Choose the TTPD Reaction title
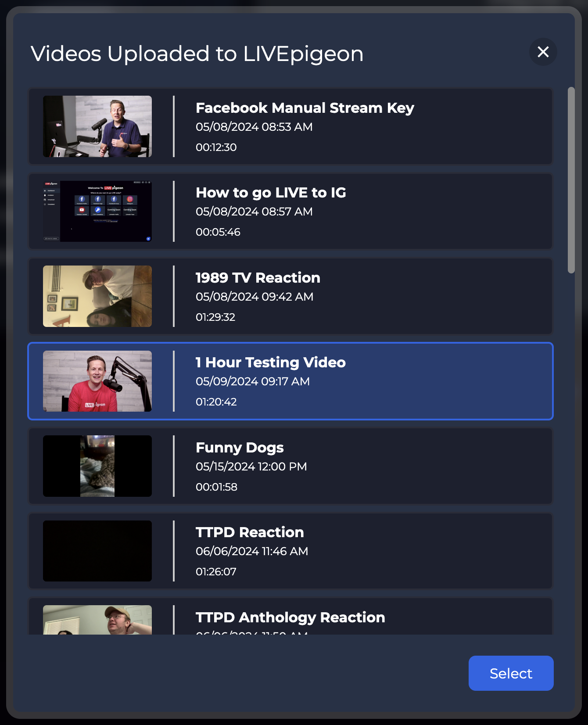This screenshot has height=725, width=588. pos(250,532)
